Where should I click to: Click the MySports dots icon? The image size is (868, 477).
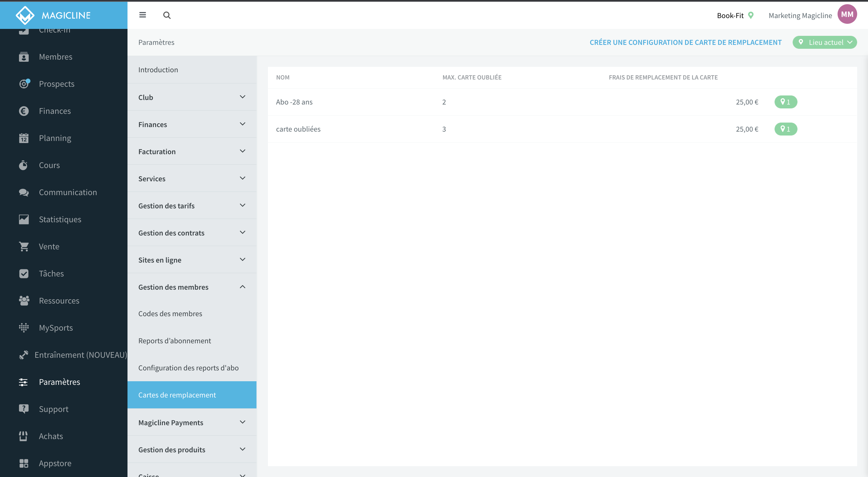click(24, 328)
